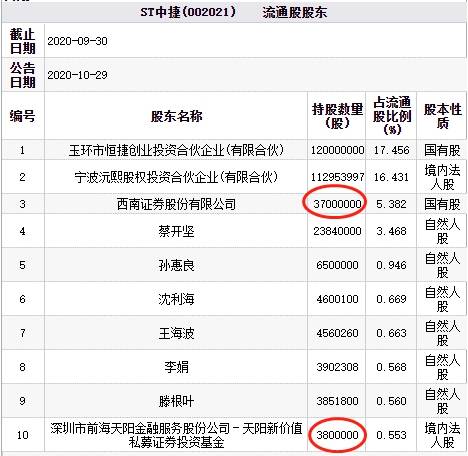Click '境内法人股' in row 10
The height and width of the screenshot is (456, 468).
[442, 435]
